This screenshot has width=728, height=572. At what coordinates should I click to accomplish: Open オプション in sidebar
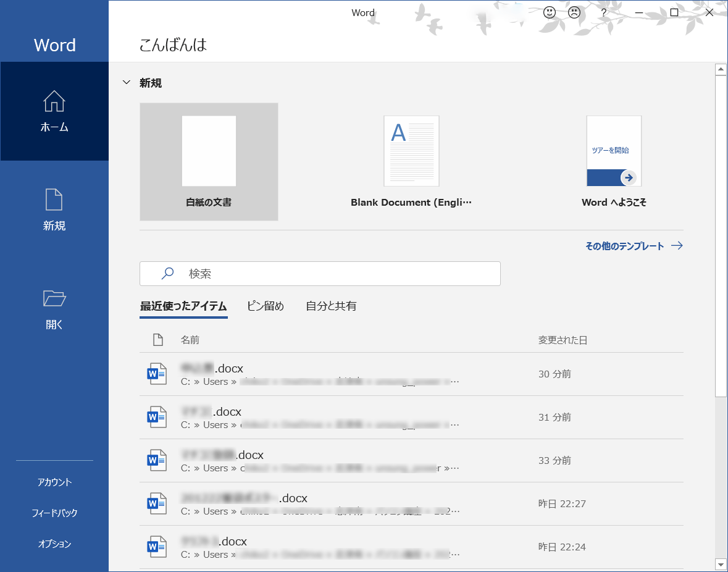[x=54, y=543]
